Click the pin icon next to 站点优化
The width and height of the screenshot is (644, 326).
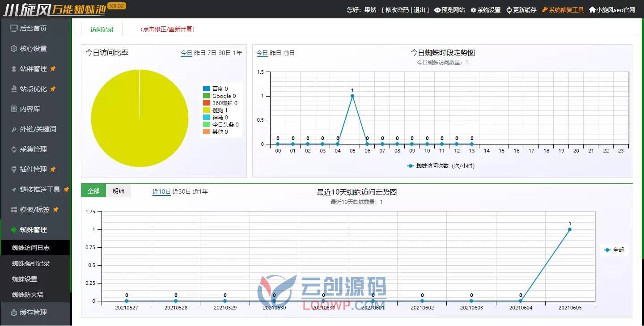pyautogui.click(x=53, y=89)
